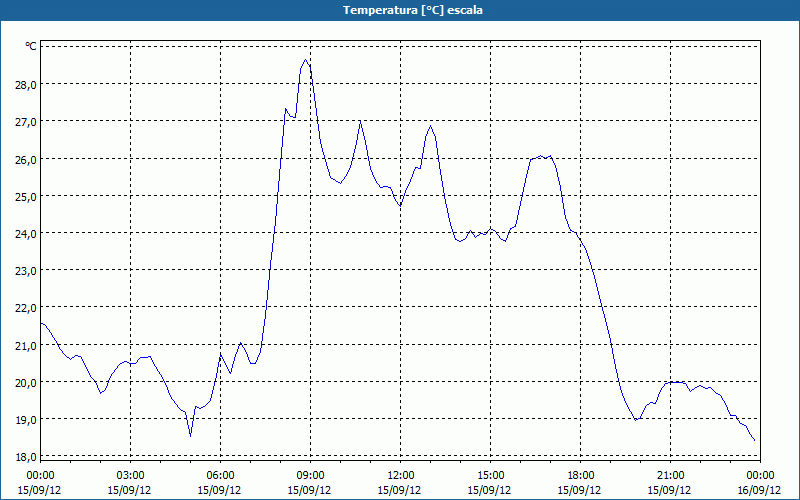Viewport: 800px width, 500px height.
Task: Click the 15:00 time axis label
Action: [x=490, y=476]
